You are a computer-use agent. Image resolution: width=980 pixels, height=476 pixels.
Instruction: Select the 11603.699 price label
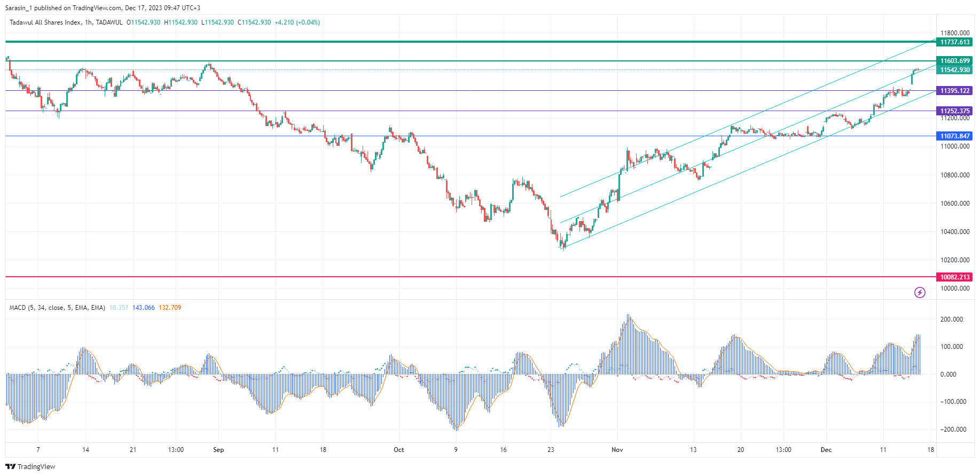click(x=955, y=61)
